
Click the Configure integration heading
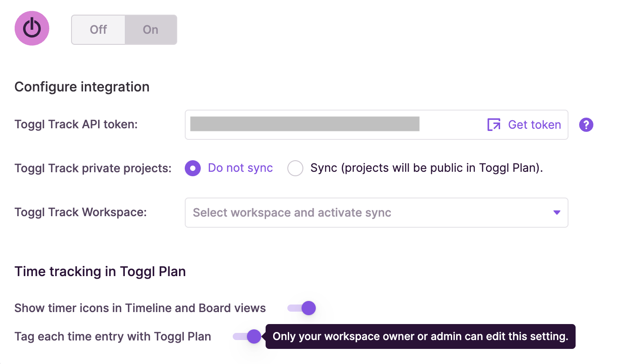coord(82,87)
